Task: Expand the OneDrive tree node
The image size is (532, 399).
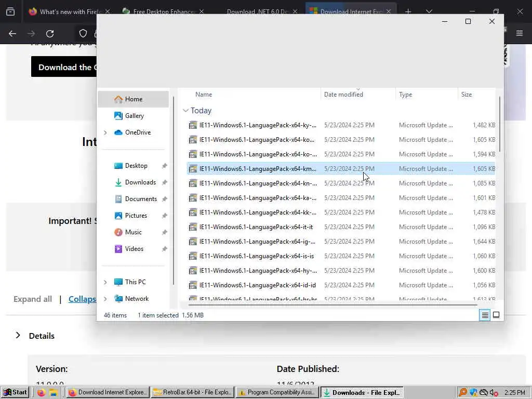Action: 105,132
